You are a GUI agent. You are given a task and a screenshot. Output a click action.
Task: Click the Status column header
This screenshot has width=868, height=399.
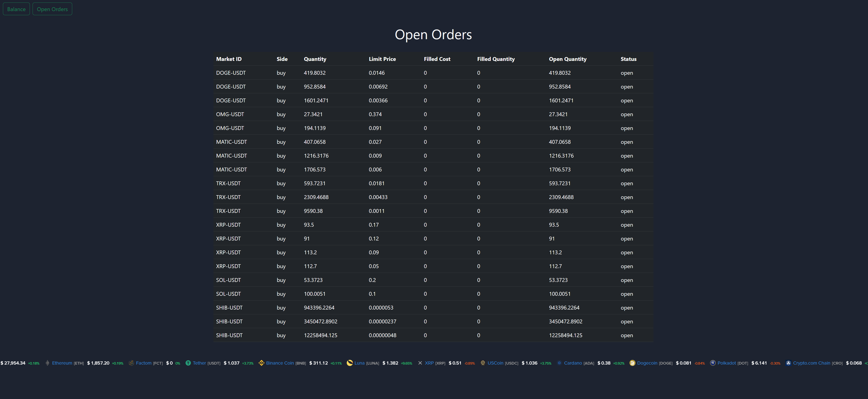(x=629, y=59)
